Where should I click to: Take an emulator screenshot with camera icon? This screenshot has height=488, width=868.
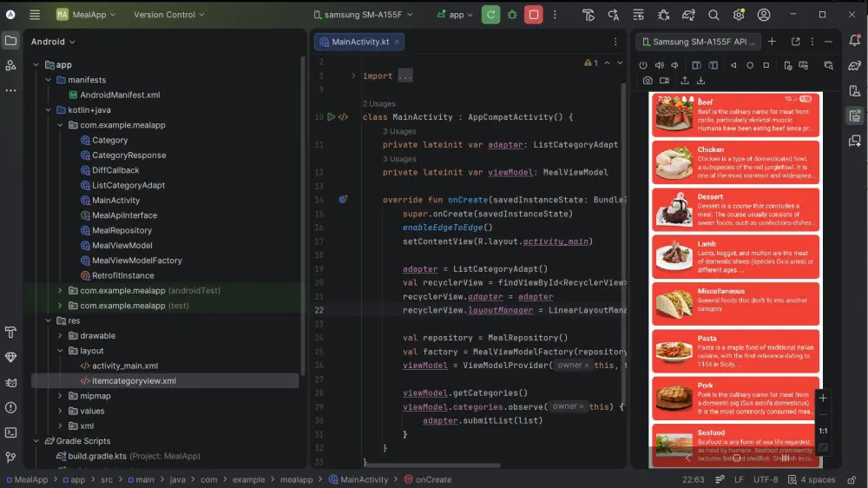tap(648, 81)
